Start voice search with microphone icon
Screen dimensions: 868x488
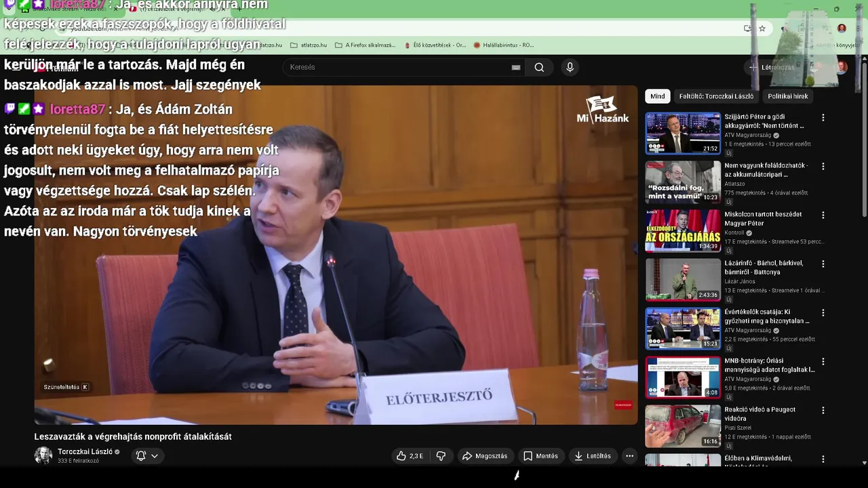coord(570,67)
